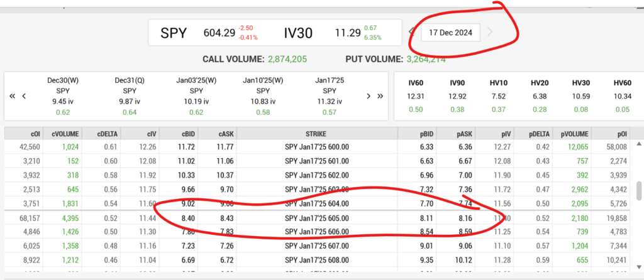Click put volume 12,065 on 600 strike
This screenshot has height=280, width=644.
click(578, 147)
